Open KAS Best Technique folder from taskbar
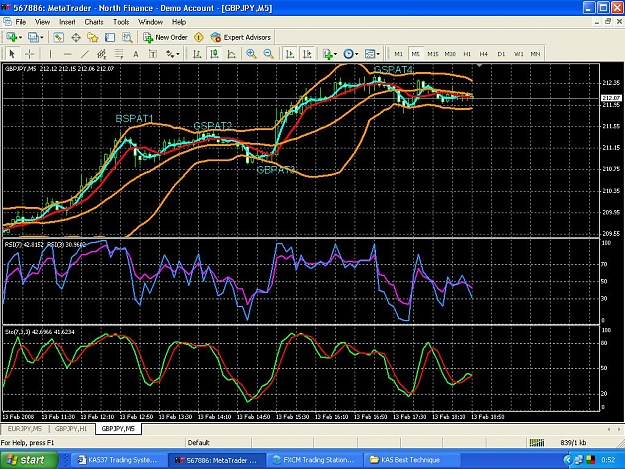This screenshot has height=469, width=625. click(411, 460)
